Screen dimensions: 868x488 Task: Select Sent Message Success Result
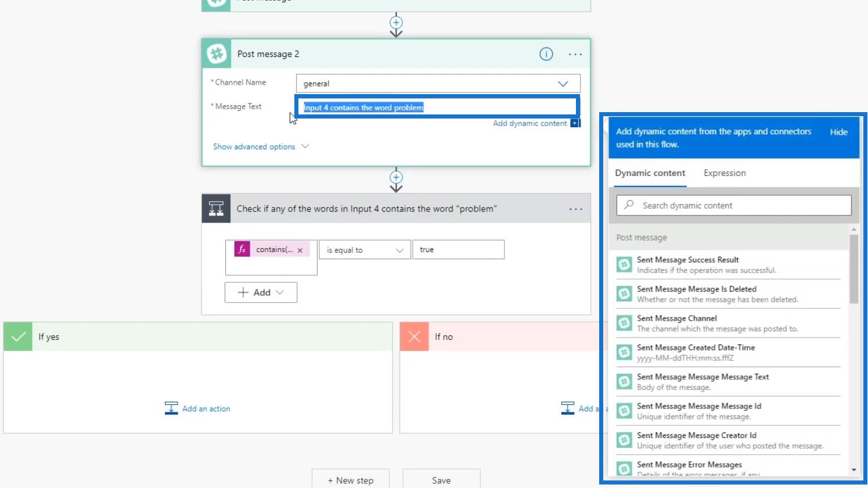point(729,265)
